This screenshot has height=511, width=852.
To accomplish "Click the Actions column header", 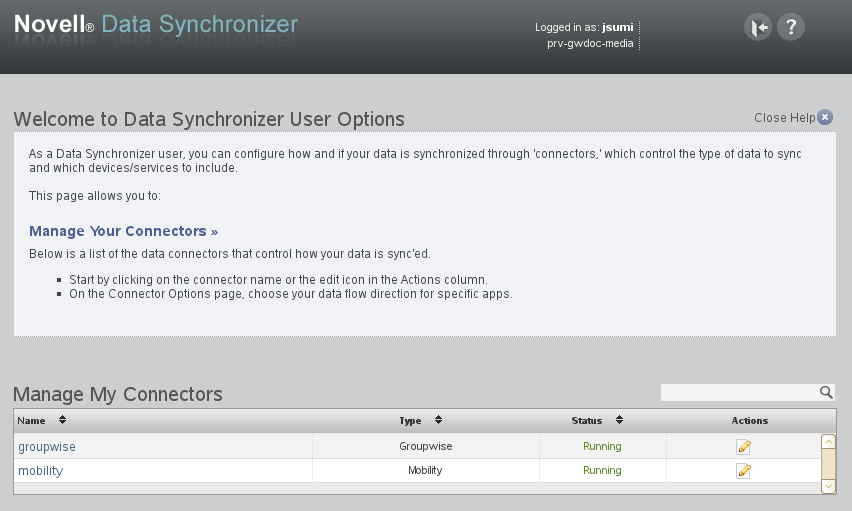I will point(749,421).
